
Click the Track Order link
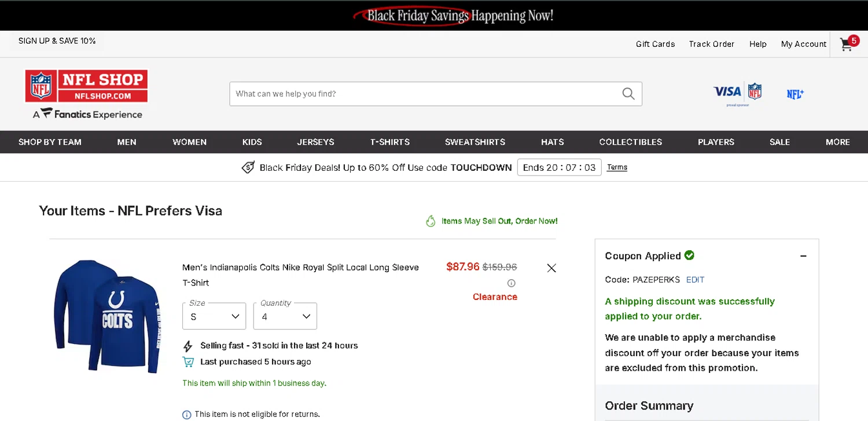(711, 44)
